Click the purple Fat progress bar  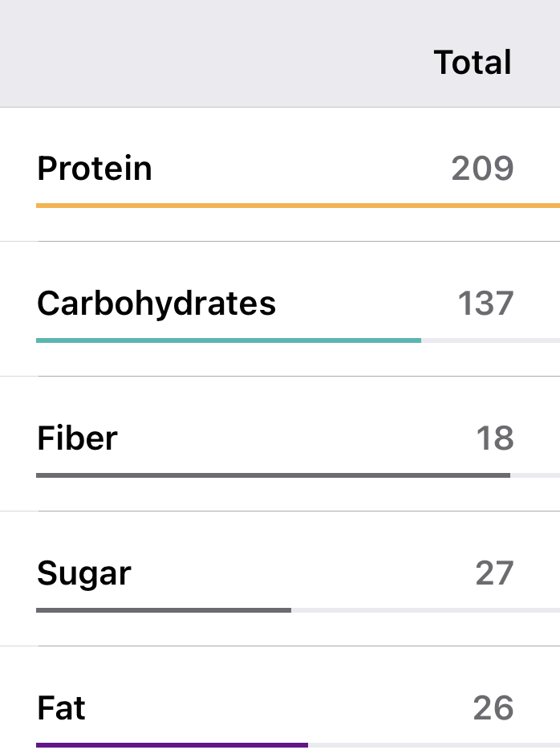172,745
